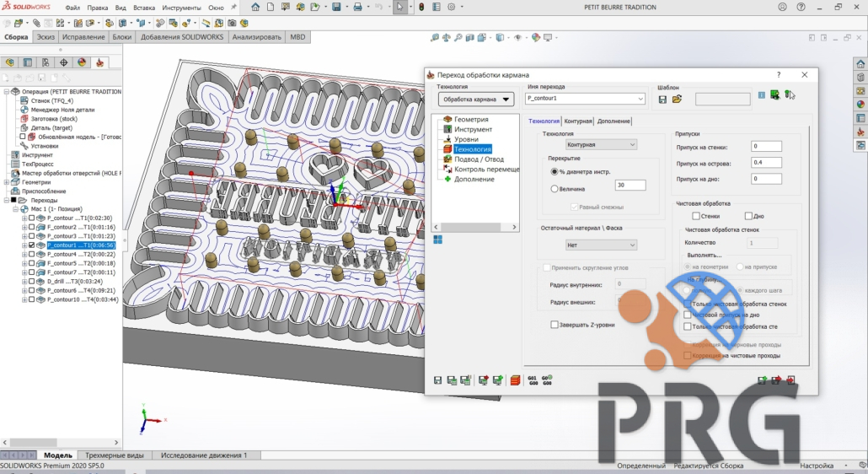Image resolution: width=868 pixels, height=474 pixels.
Task: Expand the D_drill transition node
Action: [24, 282]
